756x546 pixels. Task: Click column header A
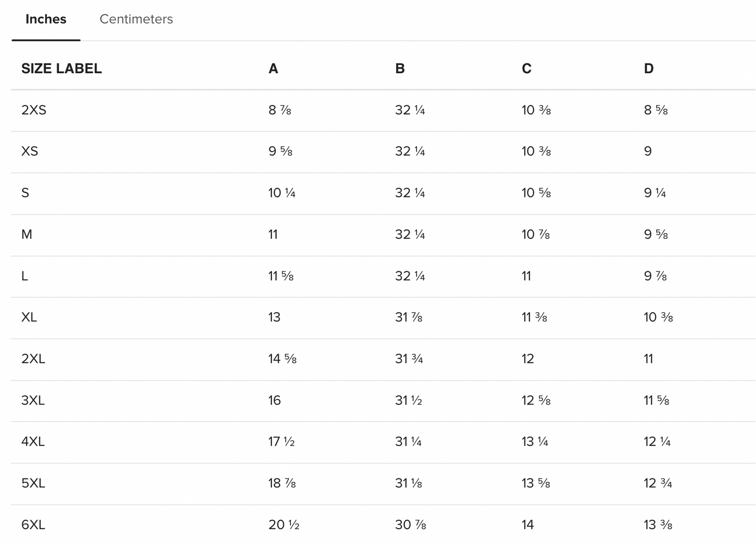[x=273, y=69]
